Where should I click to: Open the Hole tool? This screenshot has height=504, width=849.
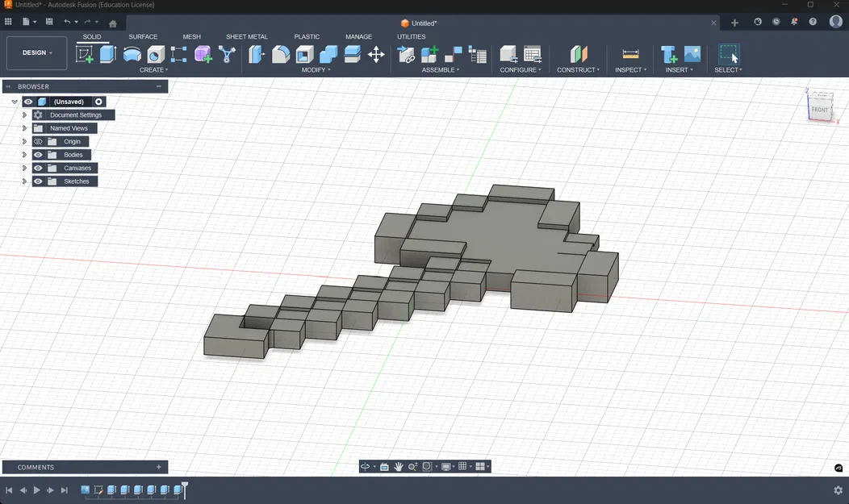155,53
